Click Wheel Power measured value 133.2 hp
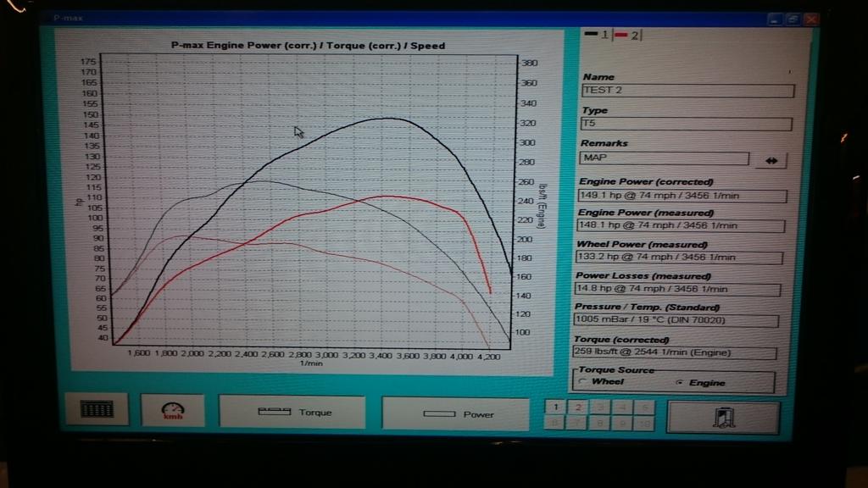 tap(679, 257)
